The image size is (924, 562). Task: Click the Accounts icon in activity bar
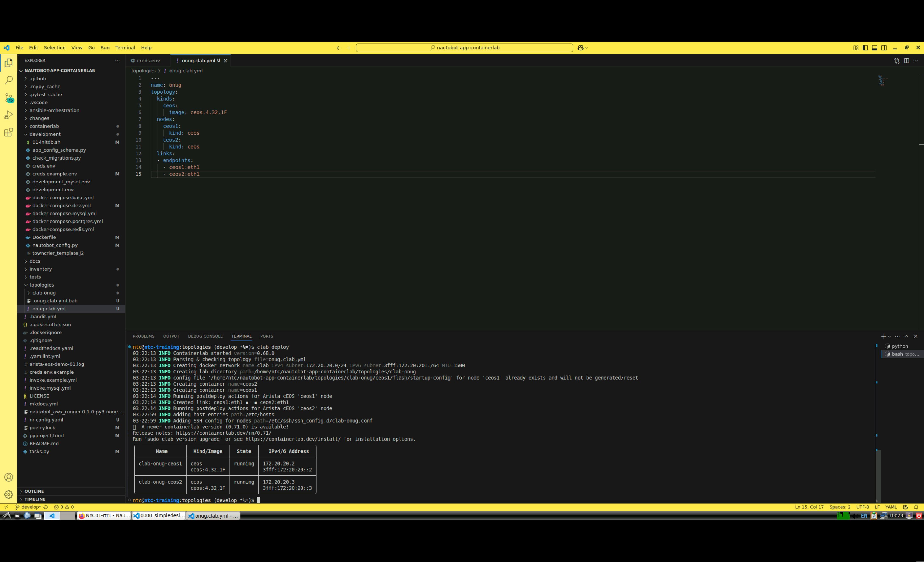pyautogui.click(x=9, y=477)
